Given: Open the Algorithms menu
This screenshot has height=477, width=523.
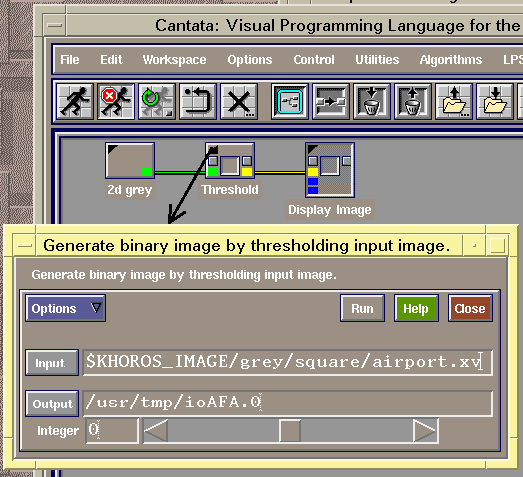Looking at the screenshot, I should point(451,60).
